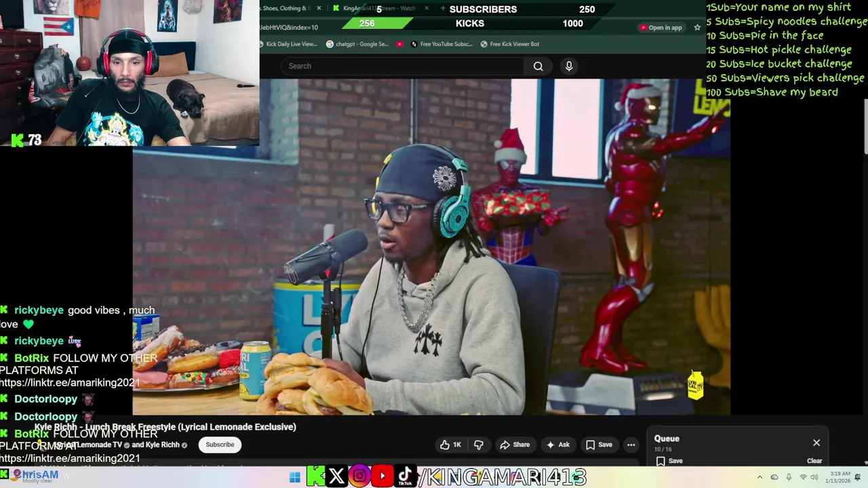The image size is (868, 488).
Task: Open the clock showing 3:19 AM
Action: [839, 477]
